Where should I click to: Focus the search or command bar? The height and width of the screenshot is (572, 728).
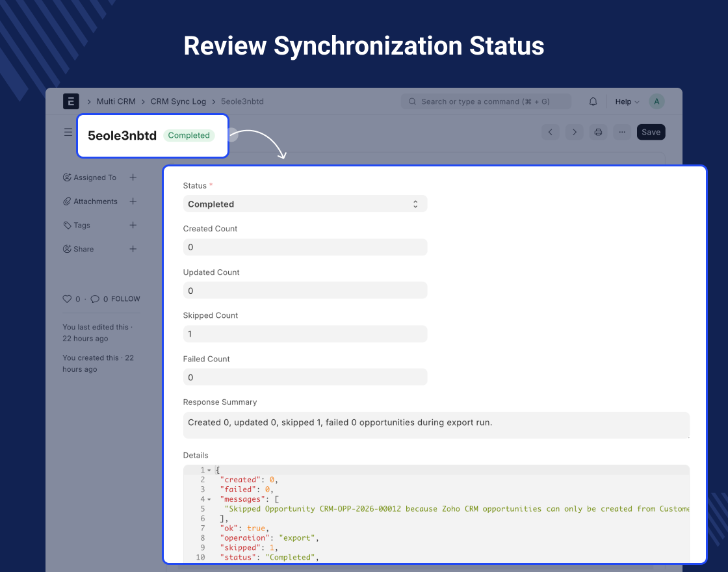[486, 101]
